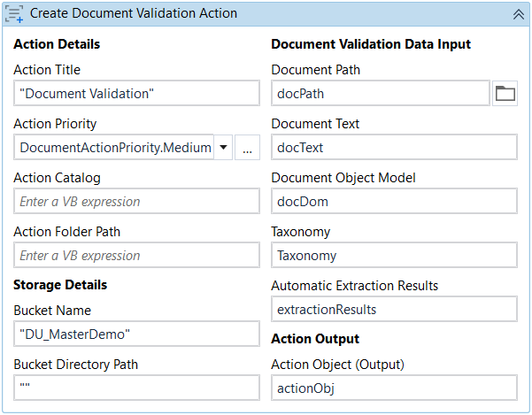Edit the Action Object (Output) field
The height and width of the screenshot is (415, 532).
[x=394, y=388]
